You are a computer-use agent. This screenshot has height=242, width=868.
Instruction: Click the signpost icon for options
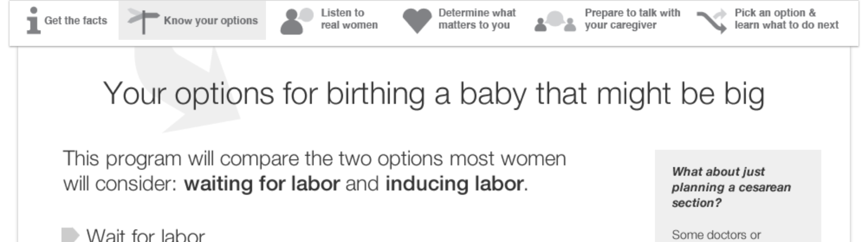click(143, 20)
